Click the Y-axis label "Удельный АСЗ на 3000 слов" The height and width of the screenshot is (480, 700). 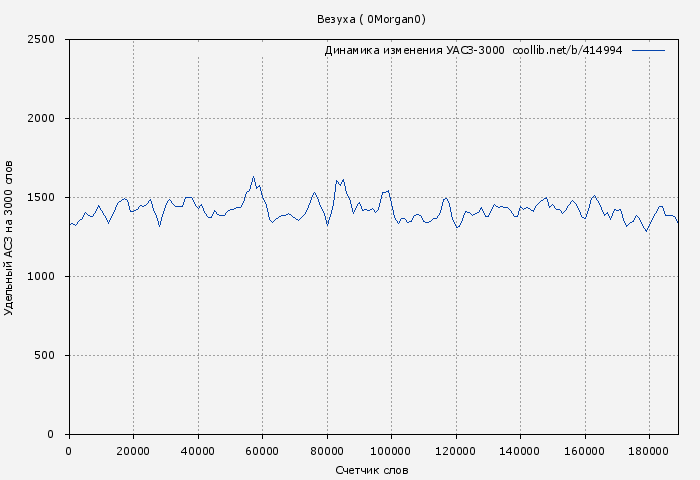tap(10, 237)
